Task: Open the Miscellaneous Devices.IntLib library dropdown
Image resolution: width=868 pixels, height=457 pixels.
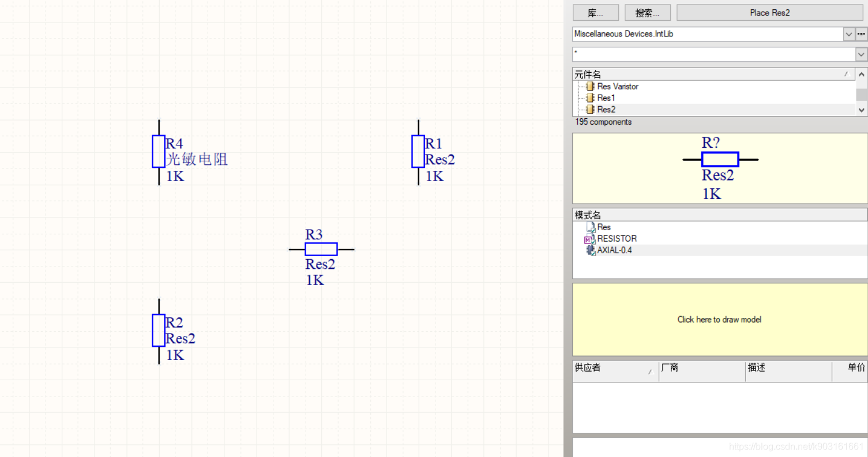Action: click(849, 34)
